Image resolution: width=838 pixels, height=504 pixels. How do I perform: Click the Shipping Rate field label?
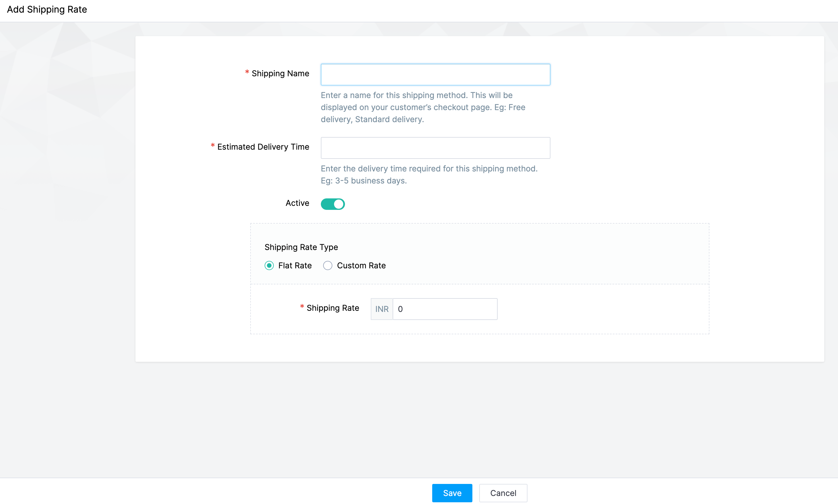click(x=333, y=308)
